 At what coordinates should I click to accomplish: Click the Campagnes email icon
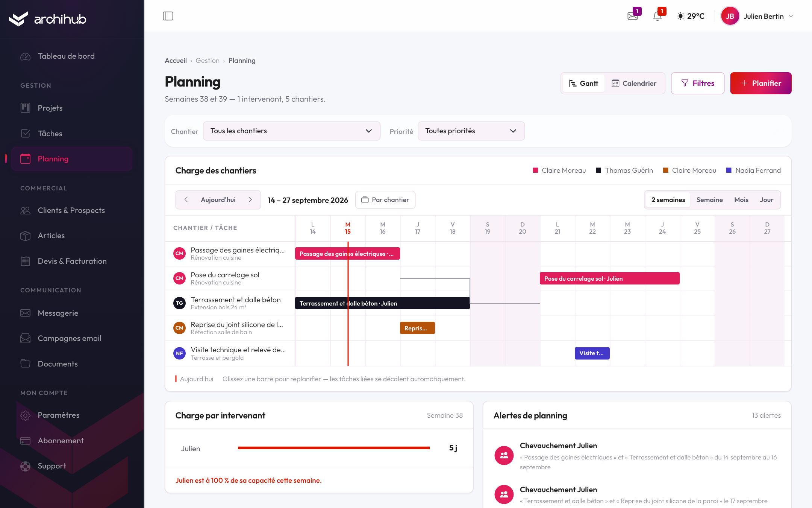pyautogui.click(x=25, y=338)
